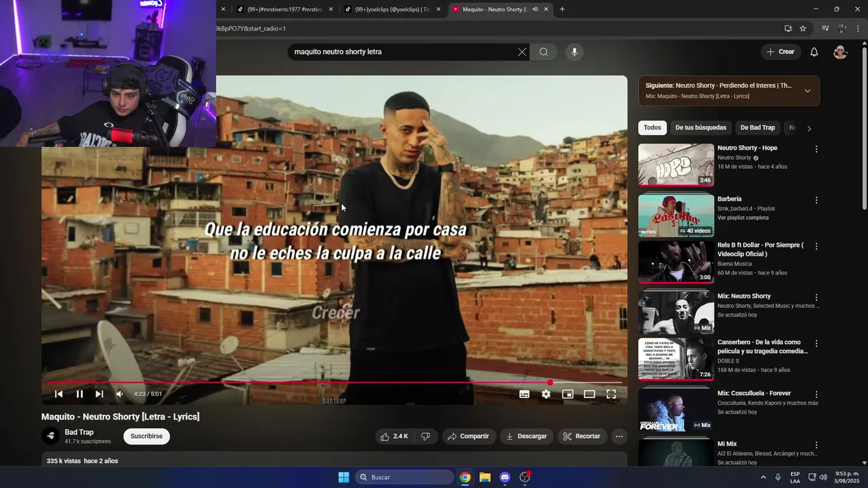Click the magnifier search button
868x488 pixels.
click(x=544, y=52)
